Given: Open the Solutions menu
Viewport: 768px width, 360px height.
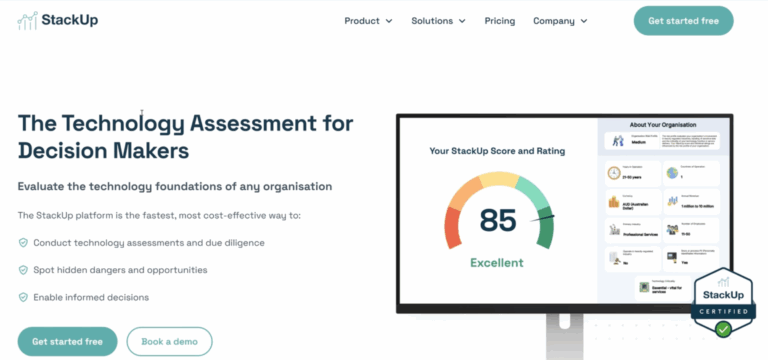Looking at the screenshot, I should [438, 21].
